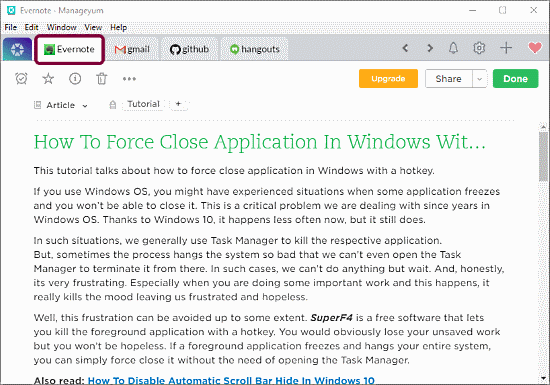Click the Share button
The width and height of the screenshot is (550, 385).
tap(448, 79)
